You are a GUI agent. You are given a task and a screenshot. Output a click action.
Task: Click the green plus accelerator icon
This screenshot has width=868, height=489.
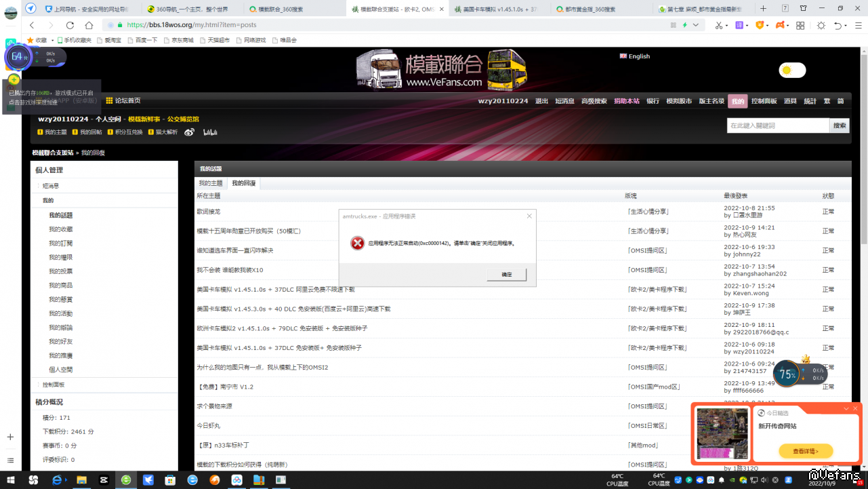[x=14, y=79]
